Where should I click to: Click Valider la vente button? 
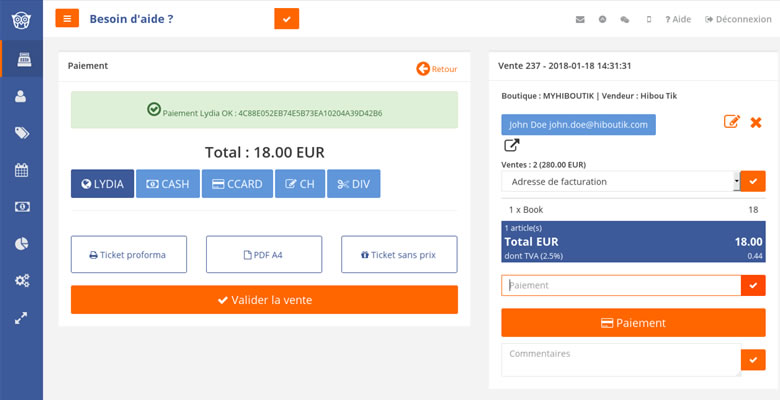tap(264, 300)
